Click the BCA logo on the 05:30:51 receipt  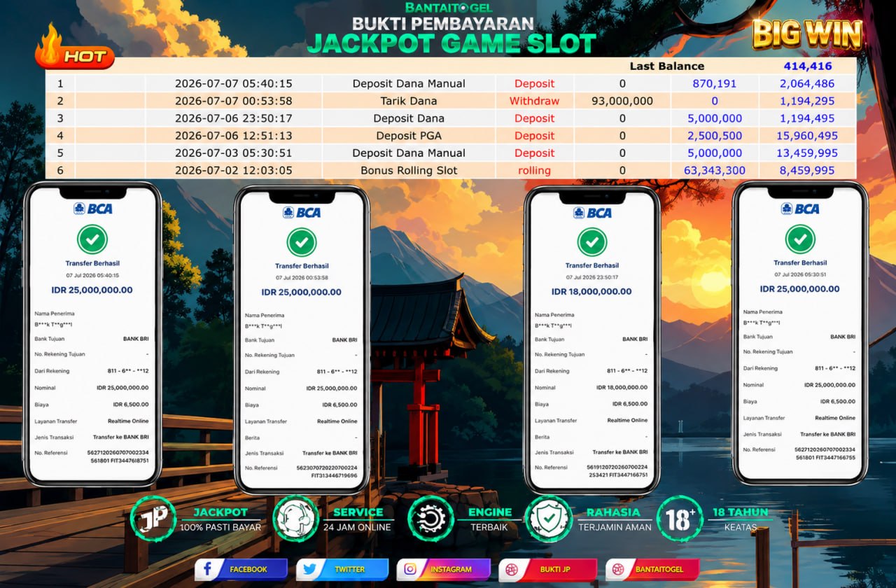point(800,209)
